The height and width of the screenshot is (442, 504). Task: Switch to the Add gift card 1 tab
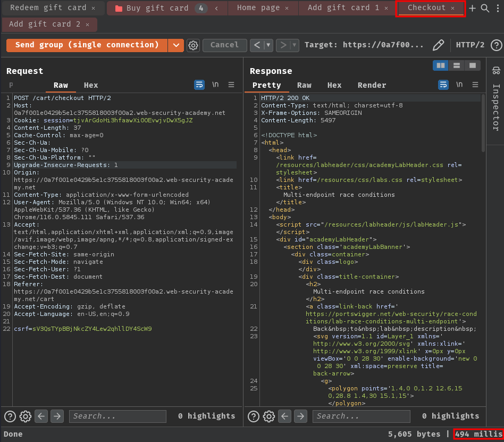(343, 8)
